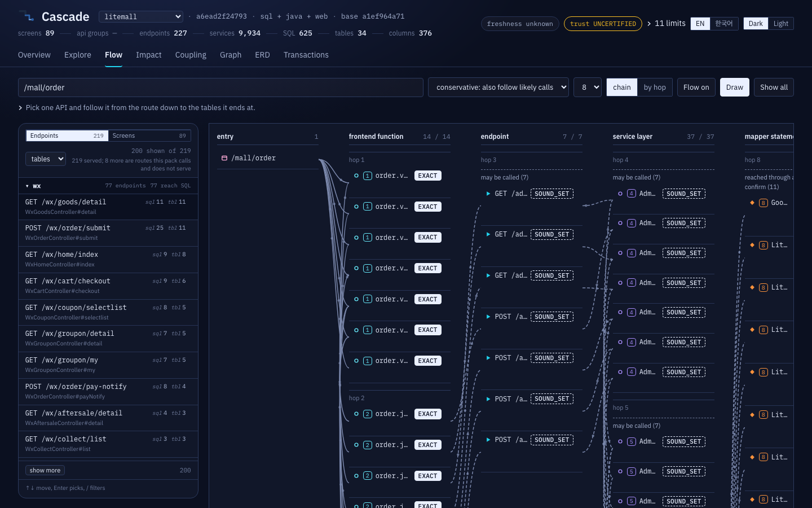Image resolution: width=812 pixels, height=508 pixels.
Task: Select the GET /wx/goods/detail endpoint row
Action: [108, 207]
